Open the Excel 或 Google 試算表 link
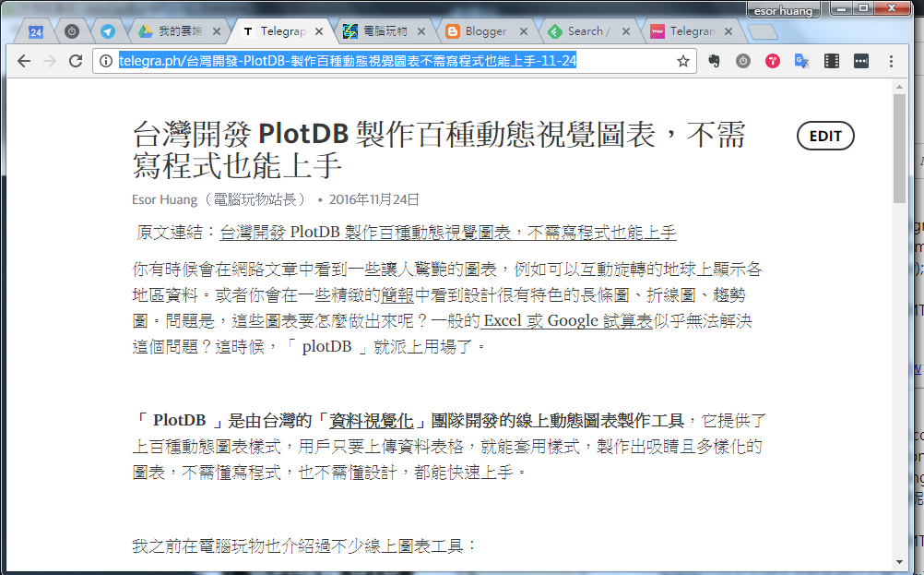This screenshot has width=924, height=575. 567,321
